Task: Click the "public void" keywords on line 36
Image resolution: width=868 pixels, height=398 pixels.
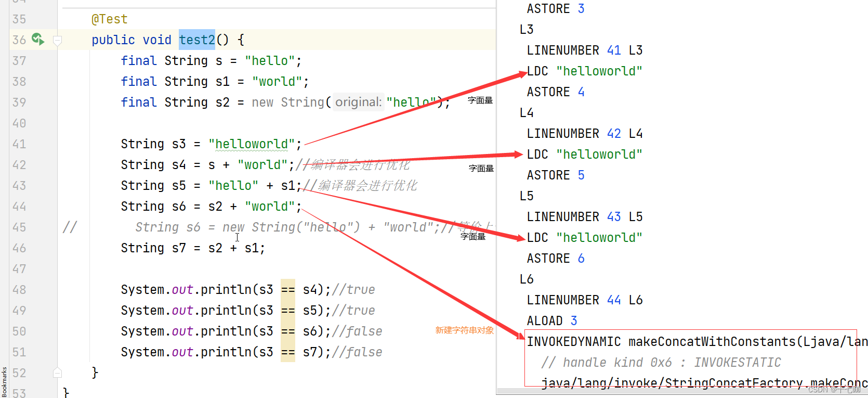Action: point(131,40)
